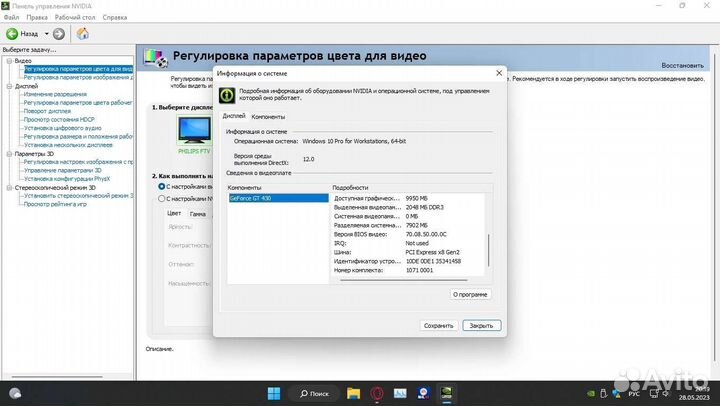Open Установка нескольких дисплеев tree item
The width and height of the screenshot is (720, 406).
click(x=68, y=145)
